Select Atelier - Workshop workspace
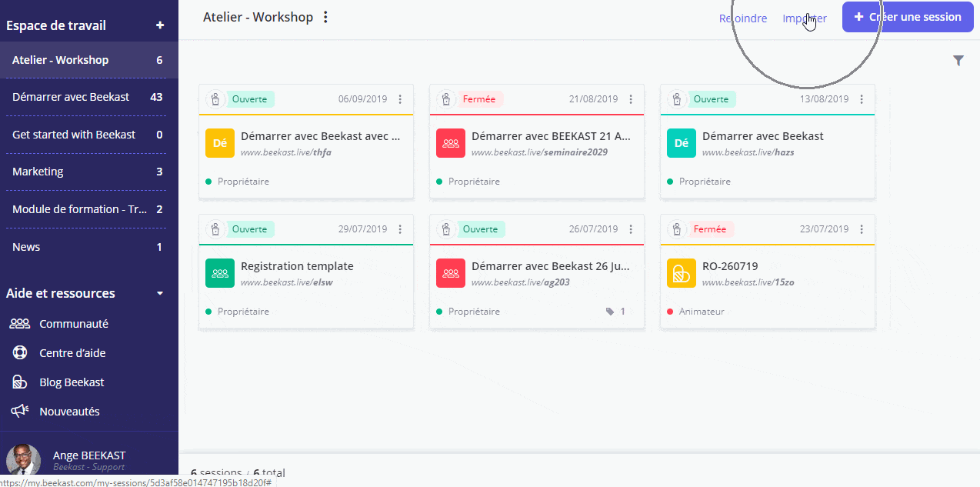 click(x=89, y=60)
